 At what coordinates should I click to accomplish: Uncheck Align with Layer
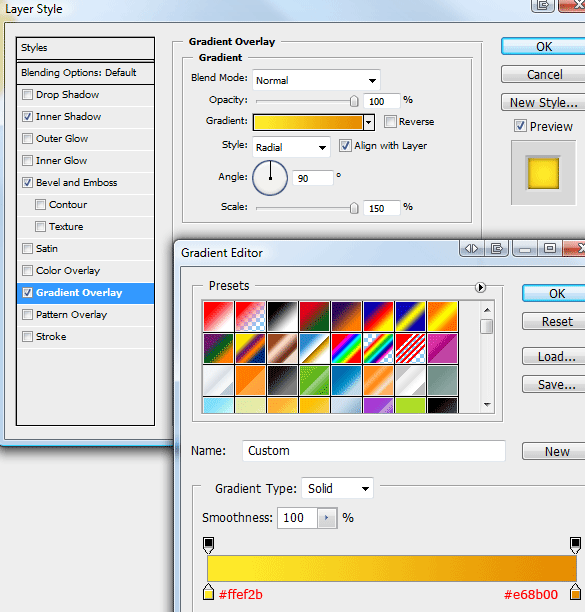click(345, 146)
